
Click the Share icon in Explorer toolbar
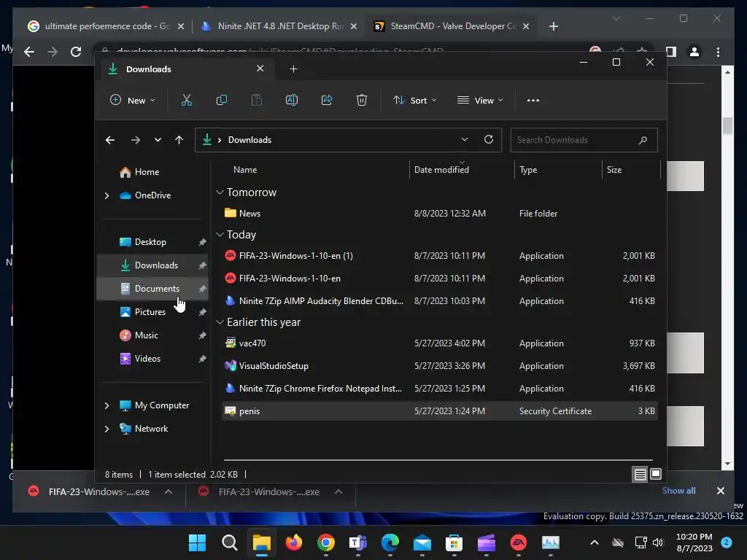click(327, 100)
